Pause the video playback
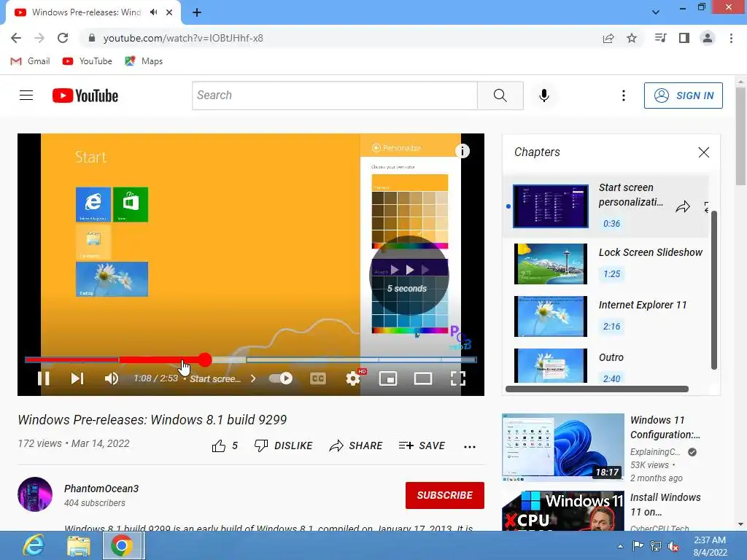Screen dimensions: 747x560 pos(43,378)
